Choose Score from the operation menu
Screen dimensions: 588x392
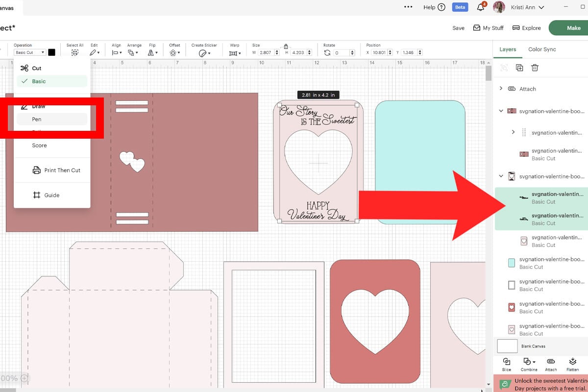pos(39,145)
